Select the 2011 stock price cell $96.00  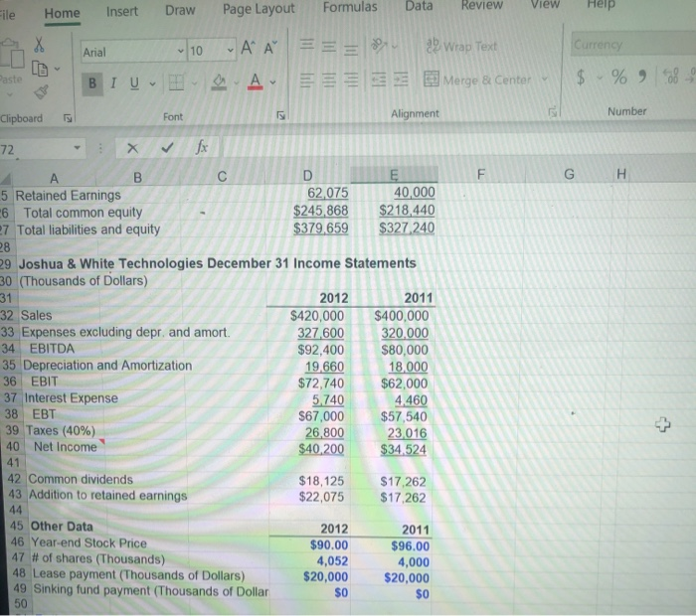click(391, 545)
